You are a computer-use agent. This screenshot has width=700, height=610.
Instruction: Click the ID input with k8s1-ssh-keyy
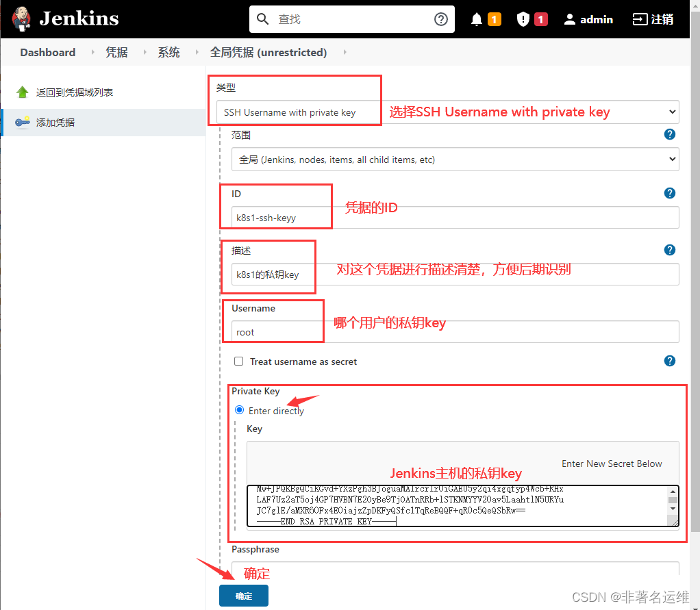(455, 218)
